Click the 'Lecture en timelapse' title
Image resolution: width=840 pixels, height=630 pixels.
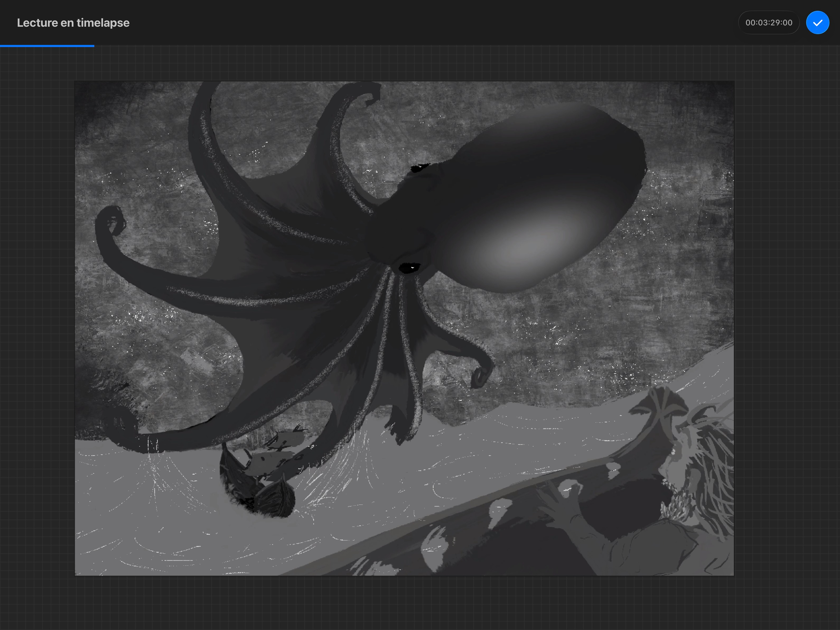[73, 23]
